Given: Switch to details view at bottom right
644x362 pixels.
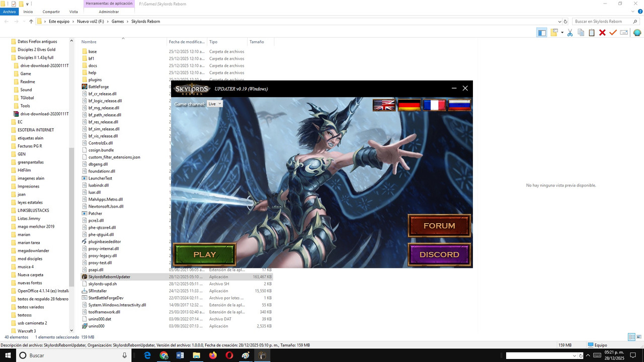Looking at the screenshot, I should pyautogui.click(x=631, y=337).
